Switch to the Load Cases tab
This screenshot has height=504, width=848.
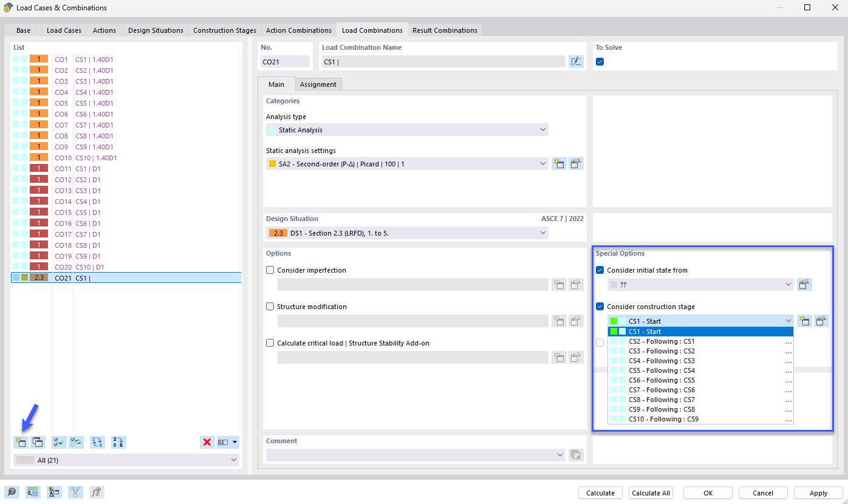pyautogui.click(x=64, y=30)
